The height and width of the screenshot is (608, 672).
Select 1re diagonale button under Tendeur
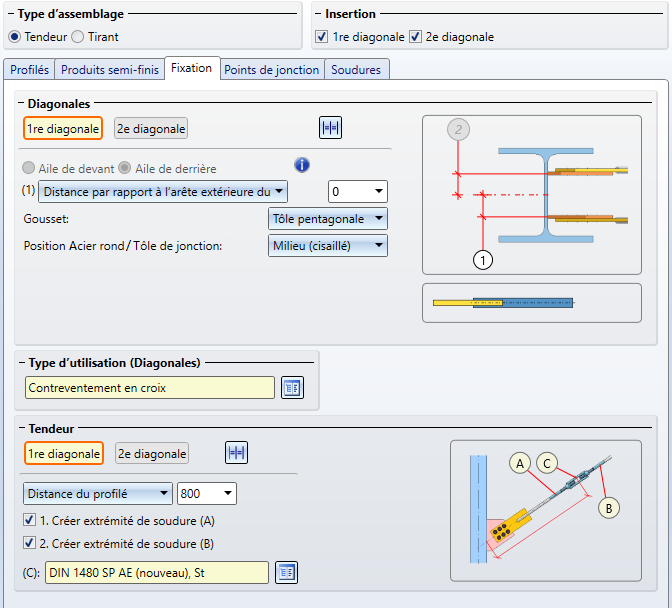pos(64,453)
